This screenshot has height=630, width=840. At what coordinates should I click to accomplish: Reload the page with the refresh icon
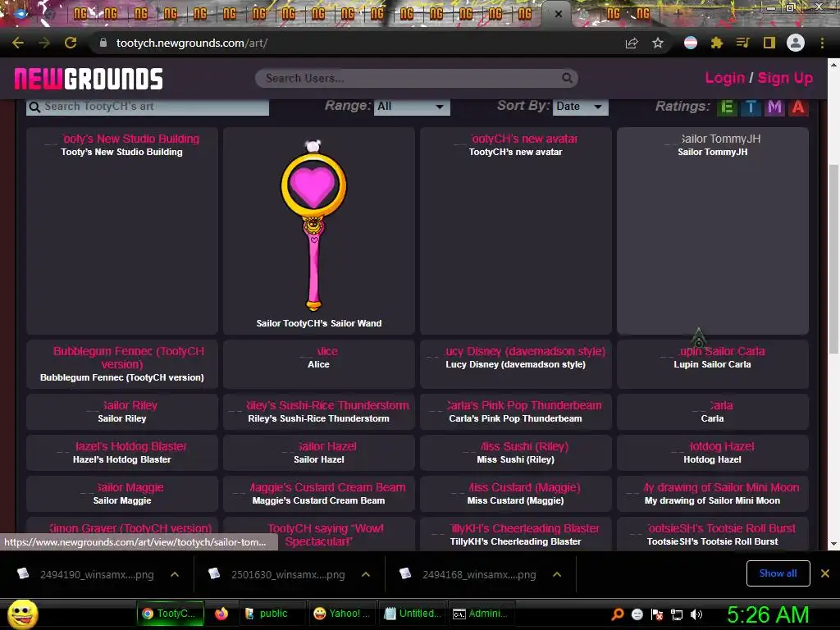coord(71,43)
